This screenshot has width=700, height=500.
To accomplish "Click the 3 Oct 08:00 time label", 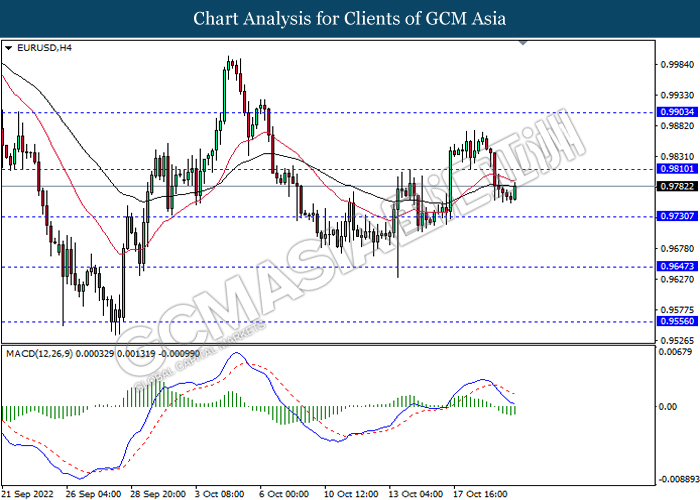I will pos(220,494).
